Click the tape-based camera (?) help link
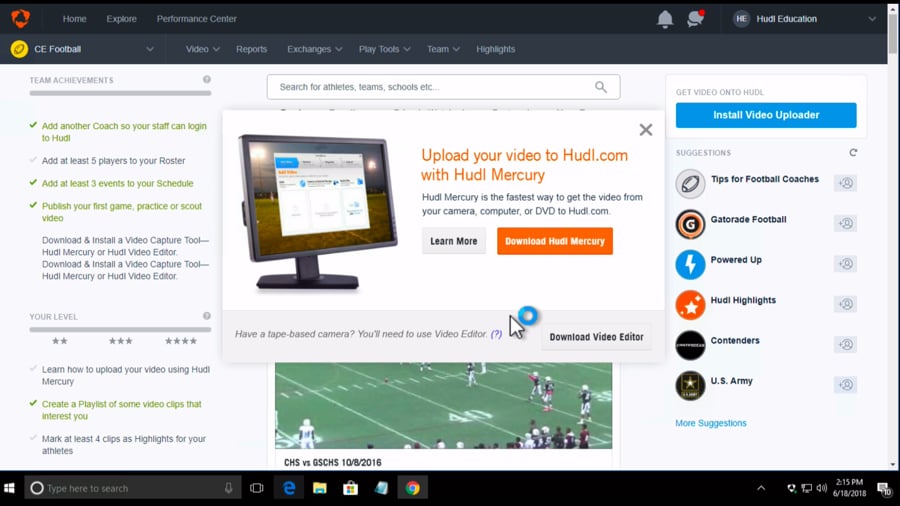This screenshot has height=506, width=900. coord(496,334)
